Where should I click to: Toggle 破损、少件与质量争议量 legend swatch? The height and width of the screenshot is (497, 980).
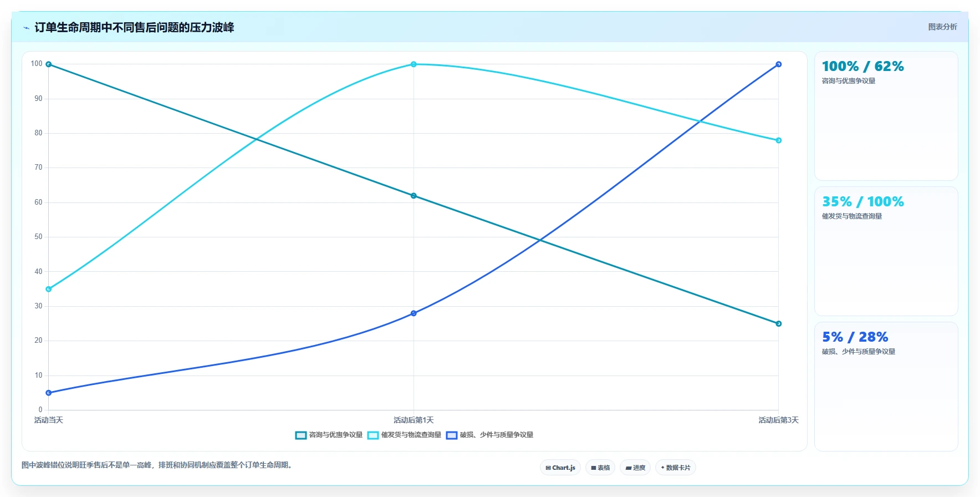click(x=452, y=435)
